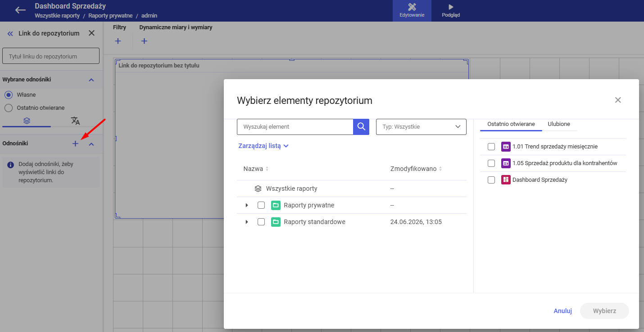The width and height of the screenshot is (644, 332).
Task: Select the Ostatnio otwierane radio option
Action: [x=8, y=108]
